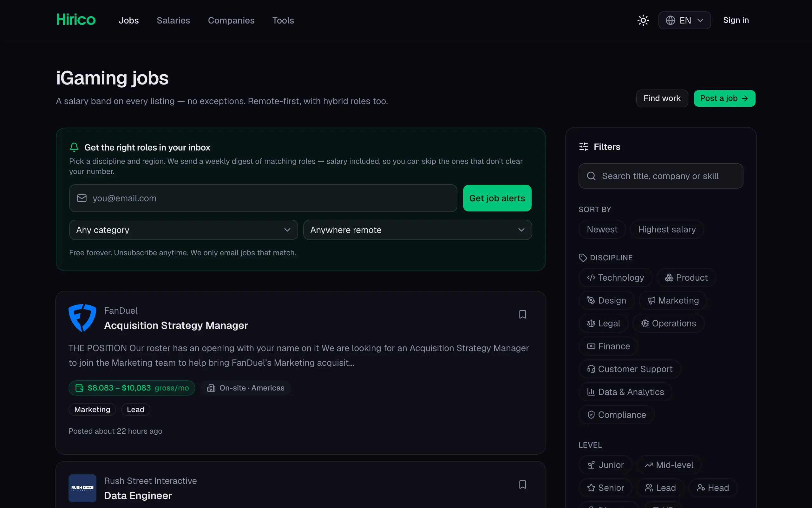This screenshot has width=812, height=508.
Task: Click the building icon beside On-site · Americas
Action: coord(211,388)
